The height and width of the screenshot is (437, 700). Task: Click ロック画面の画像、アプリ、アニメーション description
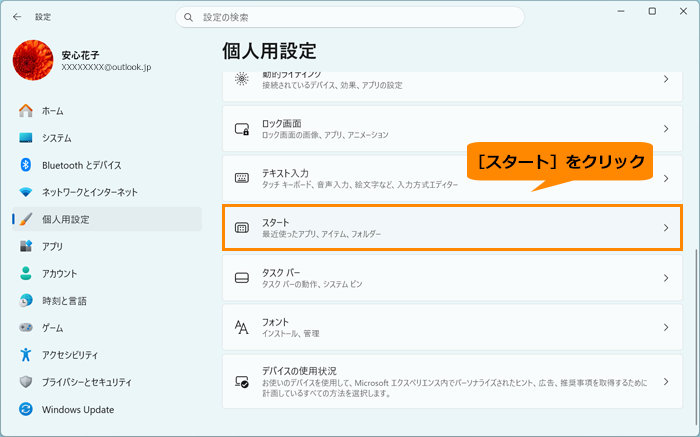[325, 135]
